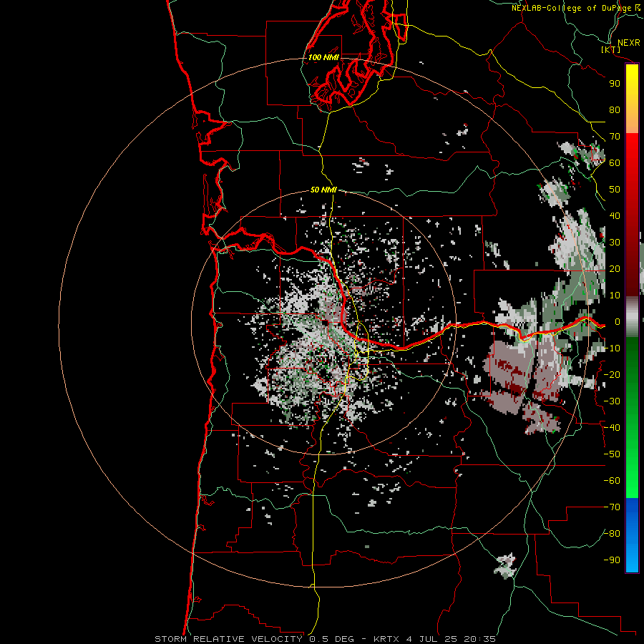Select the -10 knot scale label
Viewport: 644px width, 644px height.
click(612, 348)
